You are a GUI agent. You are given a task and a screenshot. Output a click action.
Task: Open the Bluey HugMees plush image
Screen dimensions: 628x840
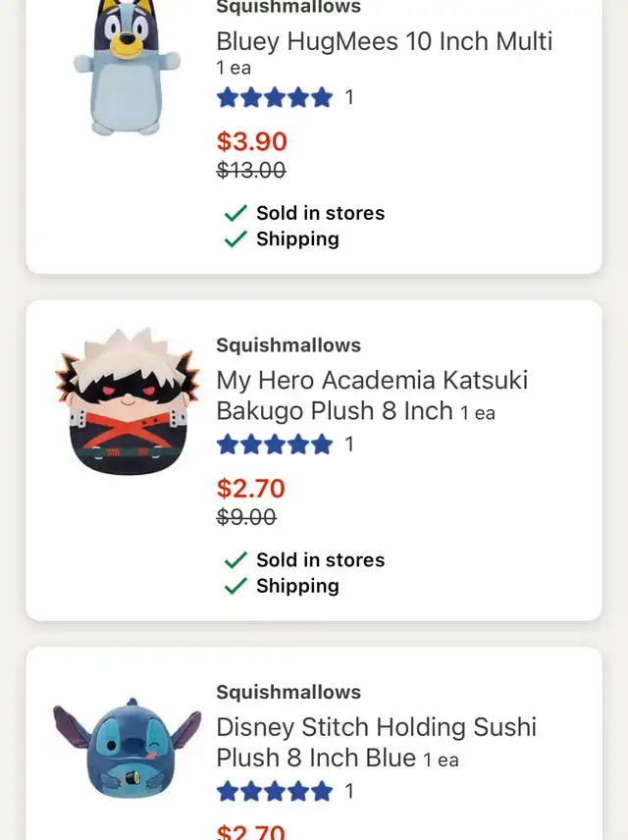coord(127,67)
